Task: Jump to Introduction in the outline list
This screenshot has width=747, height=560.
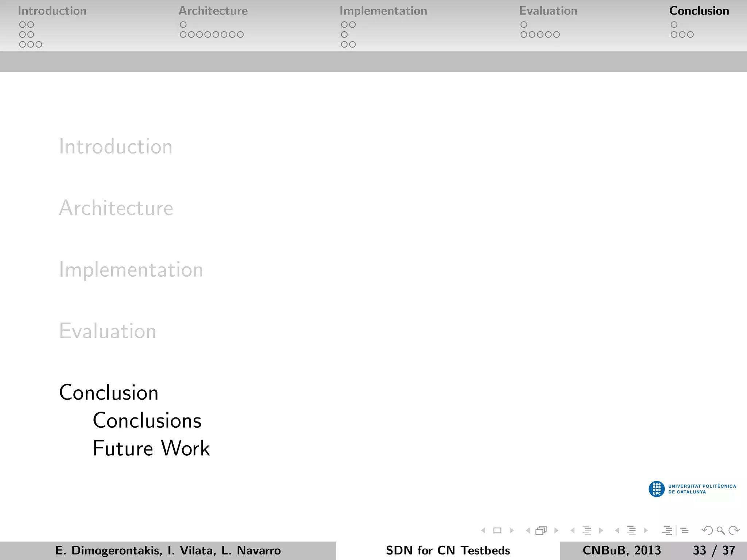Action: pos(116,147)
